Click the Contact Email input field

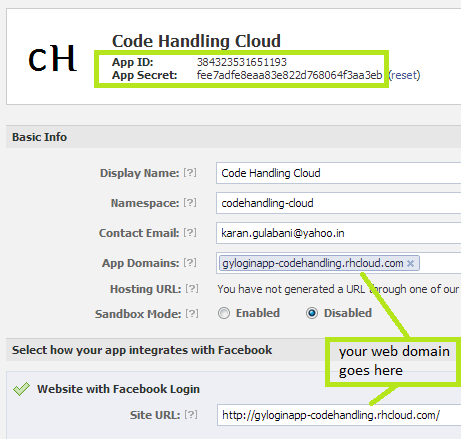coord(338,233)
